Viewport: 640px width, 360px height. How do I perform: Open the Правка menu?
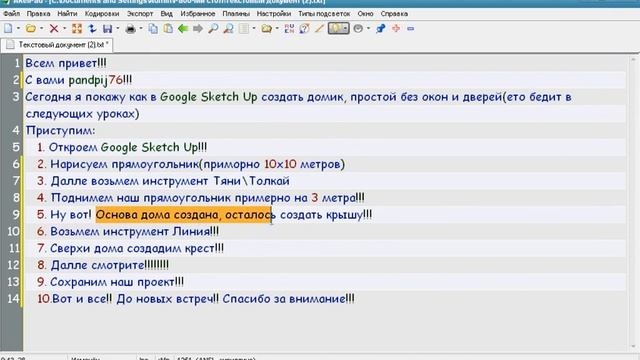click(38, 13)
